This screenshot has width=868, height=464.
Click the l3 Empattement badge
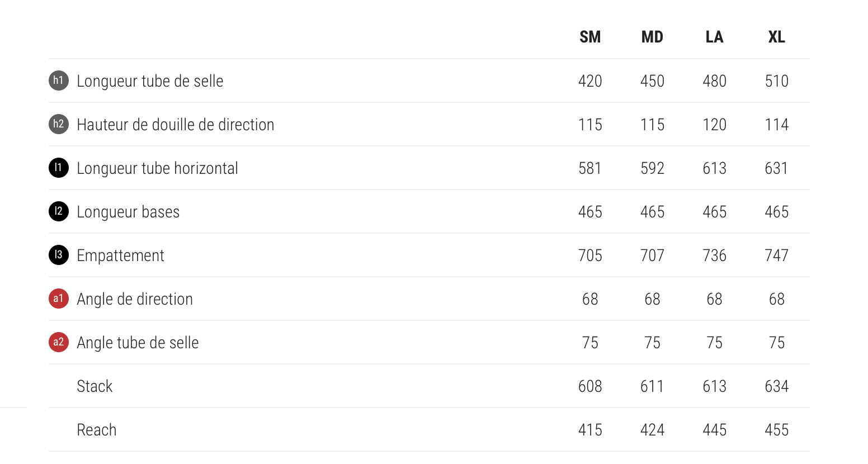coord(59,255)
